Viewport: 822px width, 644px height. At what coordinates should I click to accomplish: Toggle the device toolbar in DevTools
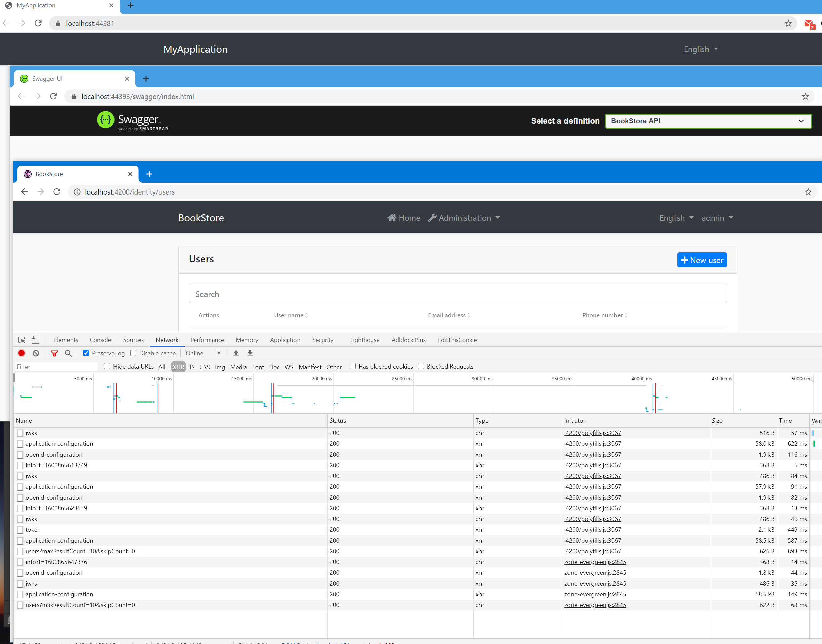tap(35, 340)
